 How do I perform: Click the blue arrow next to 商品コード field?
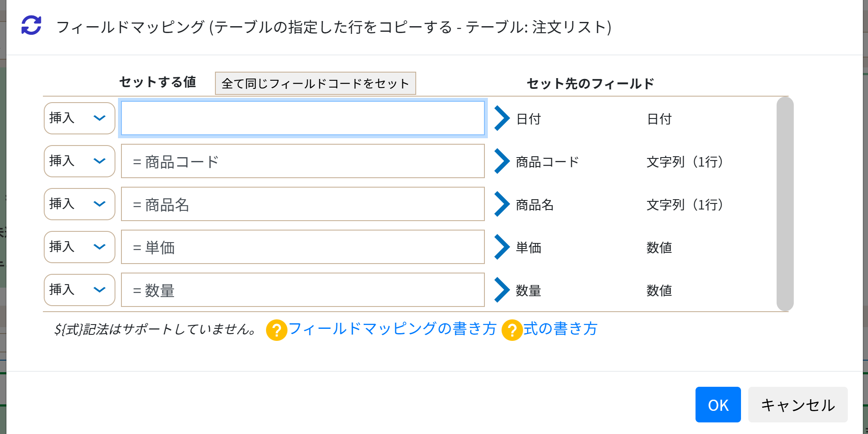(502, 161)
